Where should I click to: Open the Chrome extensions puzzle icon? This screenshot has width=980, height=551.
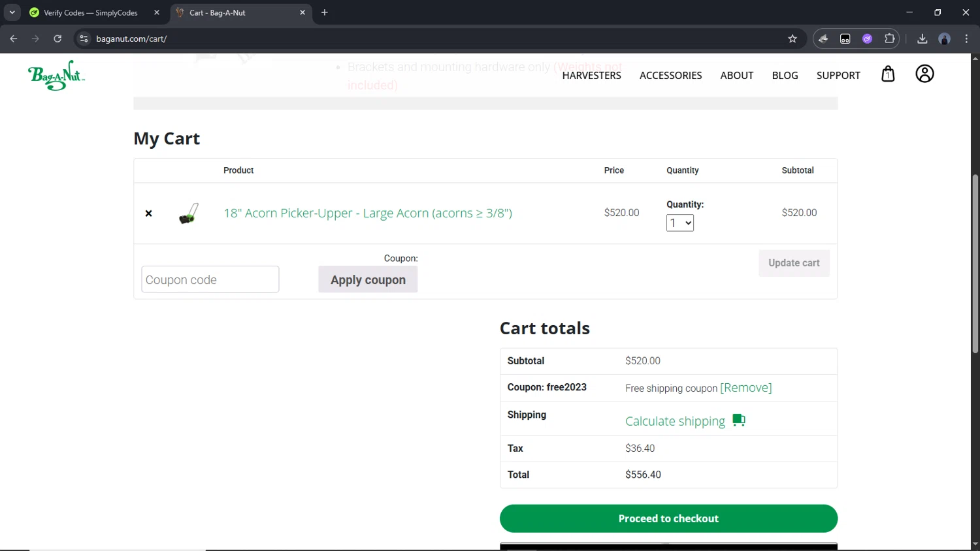tap(889, 39)
